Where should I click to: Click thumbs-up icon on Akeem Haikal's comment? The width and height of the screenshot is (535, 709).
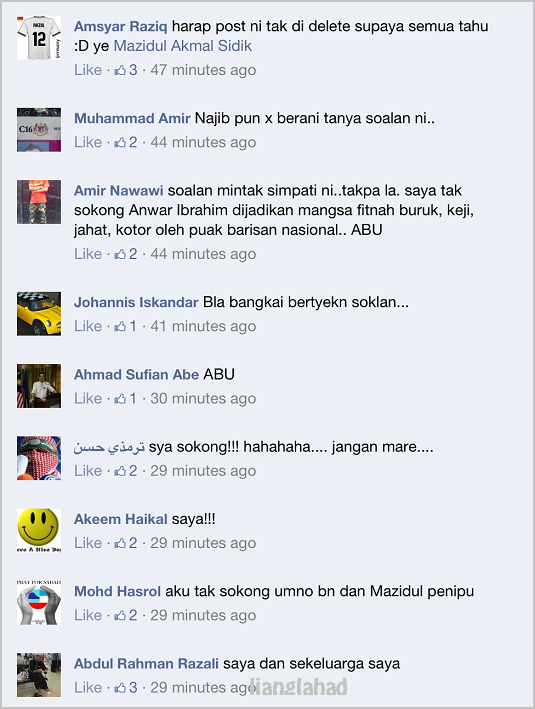click(120, 543)
